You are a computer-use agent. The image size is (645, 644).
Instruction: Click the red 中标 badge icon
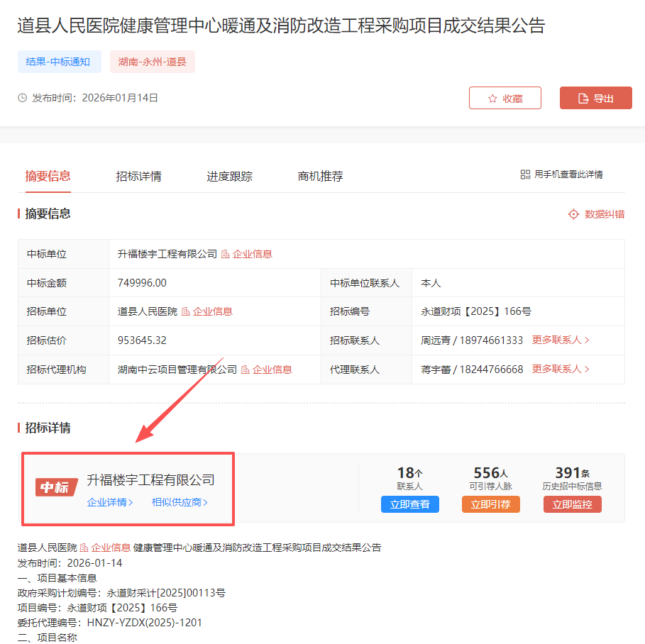(x=56, y=487)
